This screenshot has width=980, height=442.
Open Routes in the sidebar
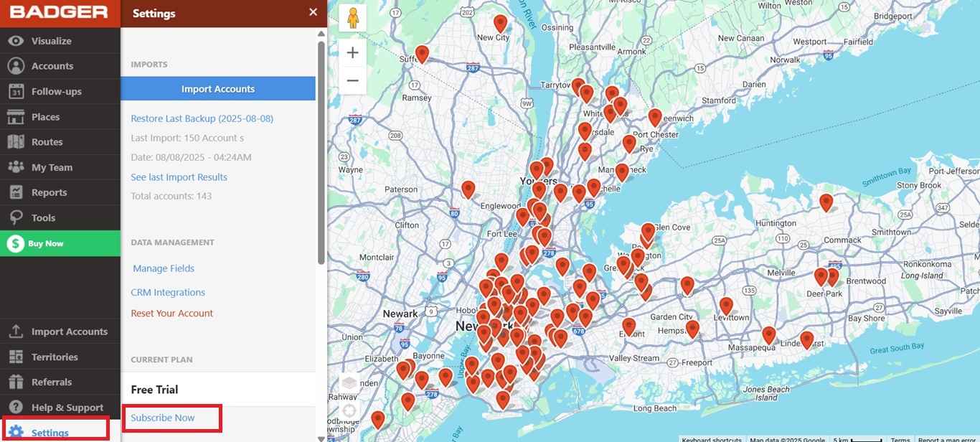[x=60, y=142]
